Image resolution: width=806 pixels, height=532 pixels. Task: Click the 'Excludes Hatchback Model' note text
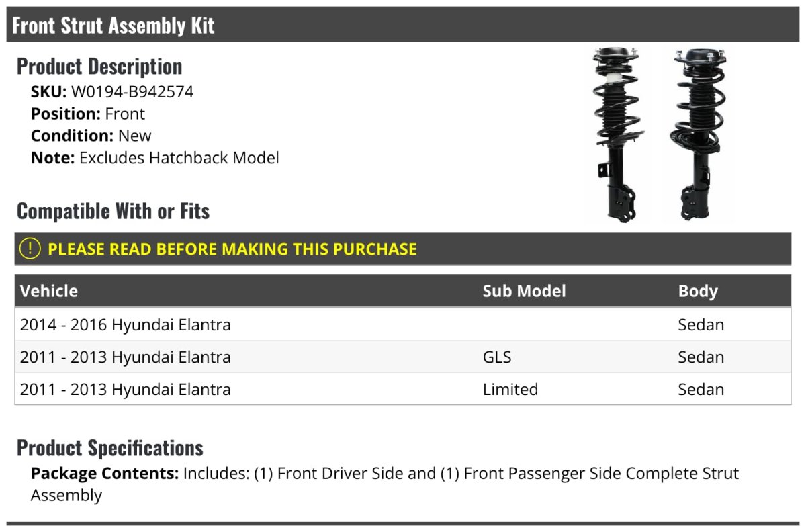(x=179, y=158)
